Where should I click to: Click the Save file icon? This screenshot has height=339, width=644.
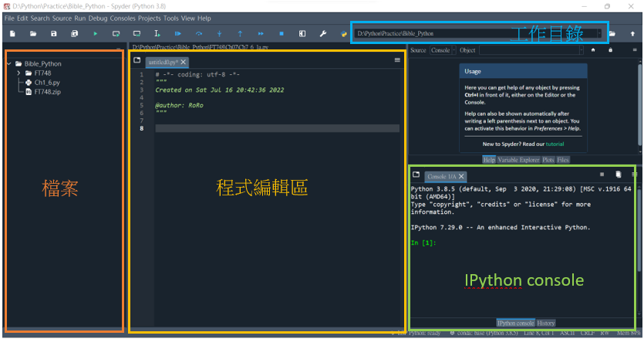coord(53,34)
